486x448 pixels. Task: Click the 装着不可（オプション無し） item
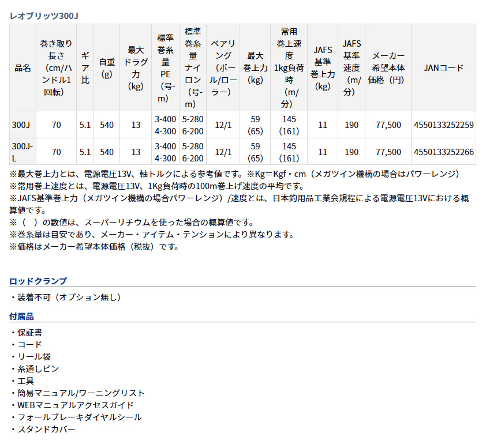66,297
